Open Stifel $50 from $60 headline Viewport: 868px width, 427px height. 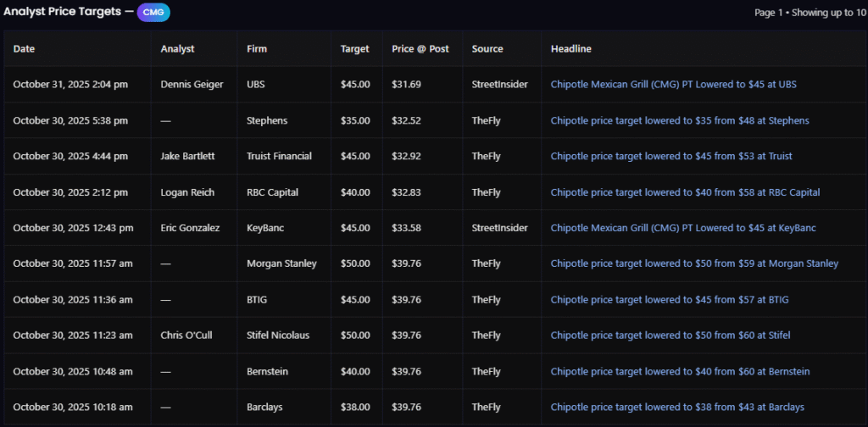click(x=670, y=335)
